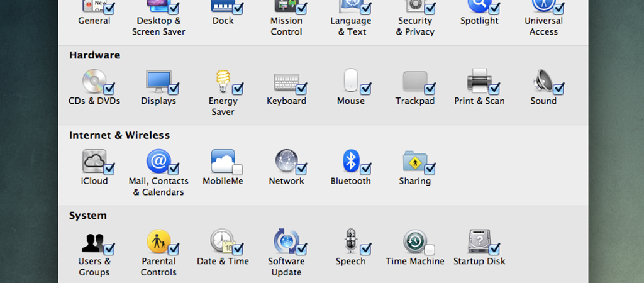
Task: Click the System section heading
Action: [x=87, y=216]
